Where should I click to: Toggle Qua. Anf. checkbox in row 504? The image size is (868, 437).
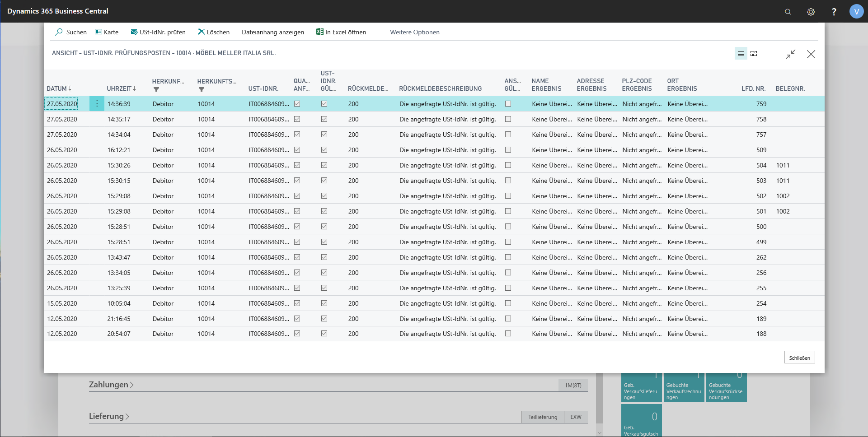[x=297, y=165]
